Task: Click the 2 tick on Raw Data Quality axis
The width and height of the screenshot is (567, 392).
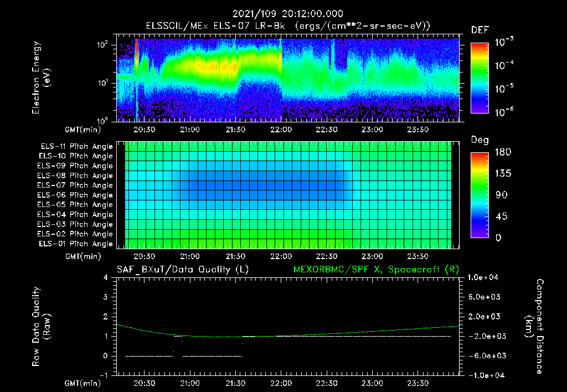Action: 105,317
